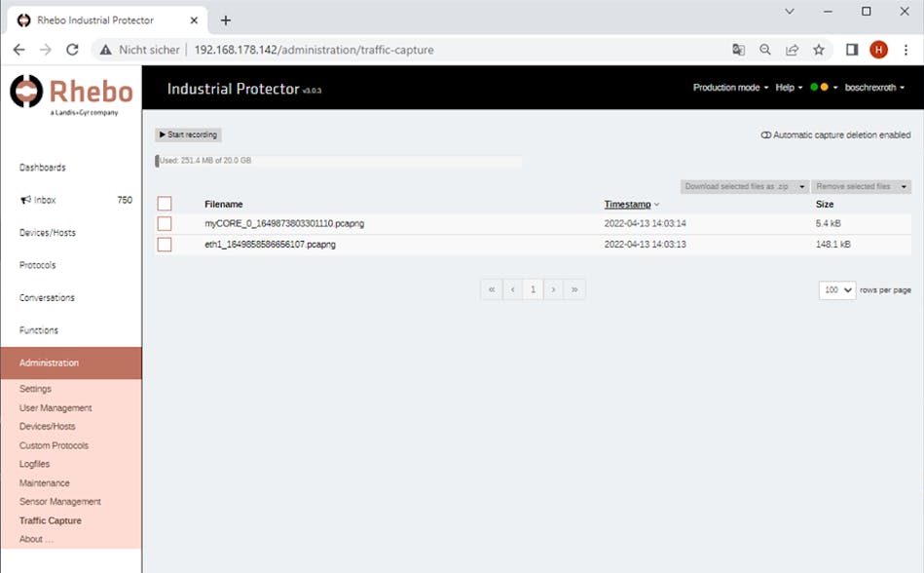Select page 1 in pagination
Image resolution: width=924 pixels, height=573 pixels.
pos(533,289)
